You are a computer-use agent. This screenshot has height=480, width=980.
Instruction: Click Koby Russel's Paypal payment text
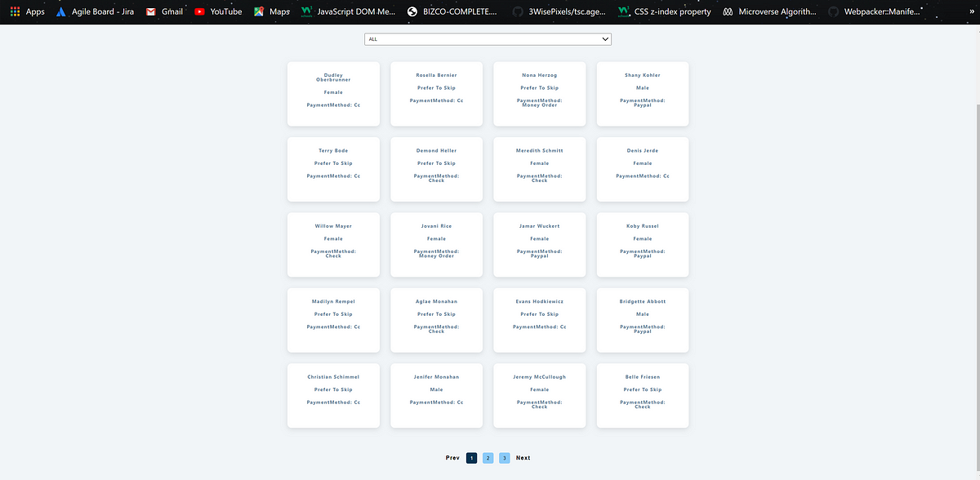[643, 256]
